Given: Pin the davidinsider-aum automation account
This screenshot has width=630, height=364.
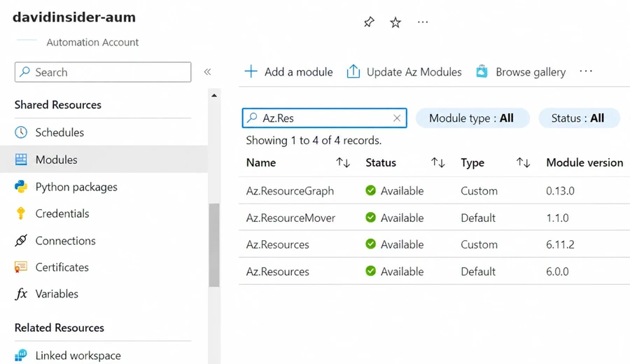Looking at the screenshot, I should point(369,22).
